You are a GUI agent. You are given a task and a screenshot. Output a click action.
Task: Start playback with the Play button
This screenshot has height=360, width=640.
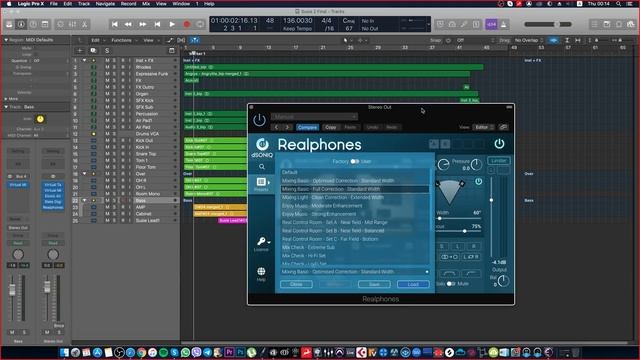(172, 24)
